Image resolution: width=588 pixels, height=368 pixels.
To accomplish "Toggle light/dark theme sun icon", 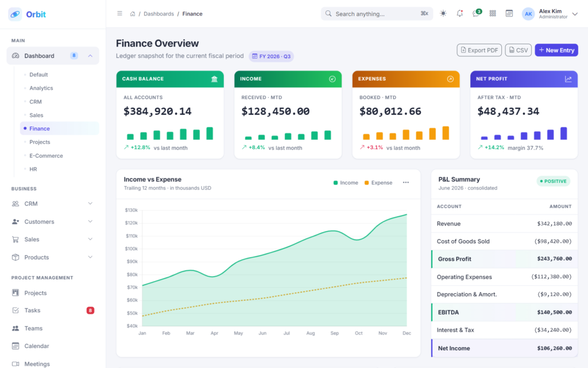I will [x=443, y=14].
